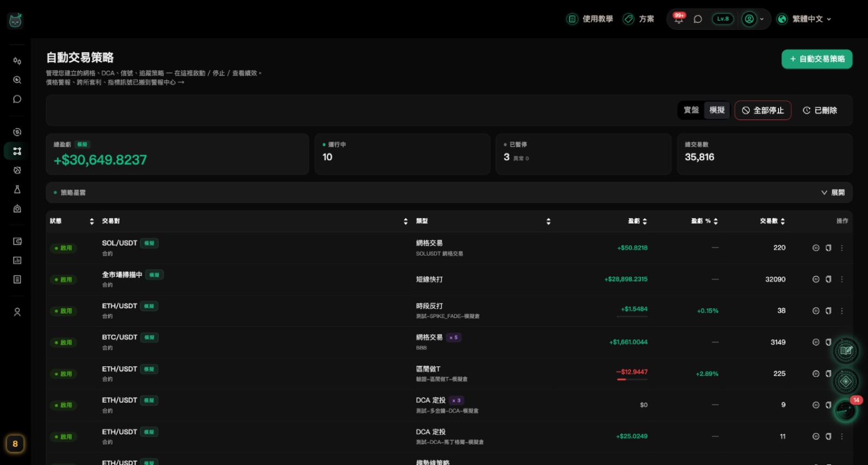Select the total profit +$30,649.8237 value

pyautogui.click(x=100, y=160)
